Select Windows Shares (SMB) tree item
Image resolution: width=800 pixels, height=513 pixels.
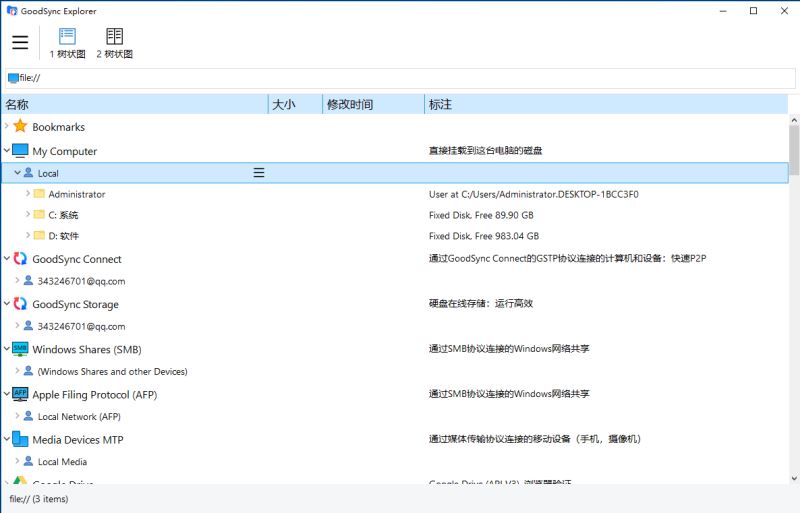point(87,350)
